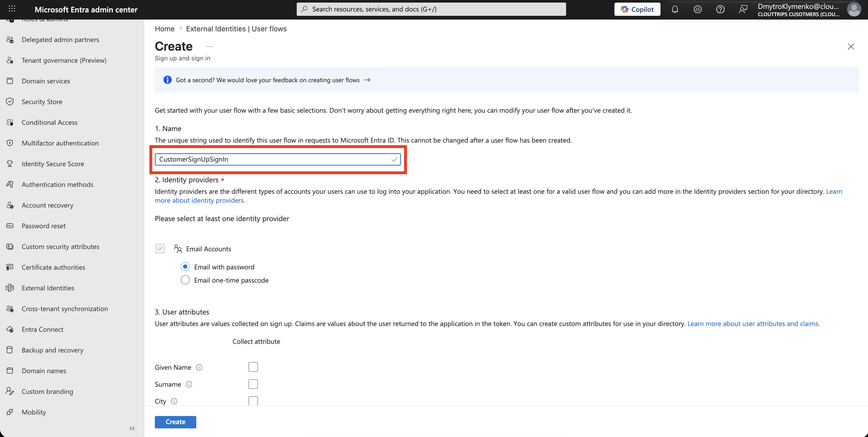Click the Identity Secure Score trophy icon

point(10,164)
